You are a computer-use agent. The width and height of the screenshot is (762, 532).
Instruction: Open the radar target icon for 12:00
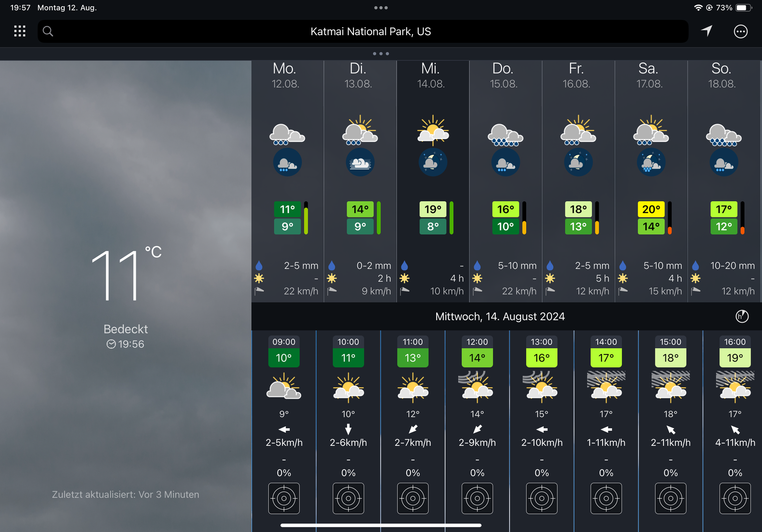[x=477, y=498]
